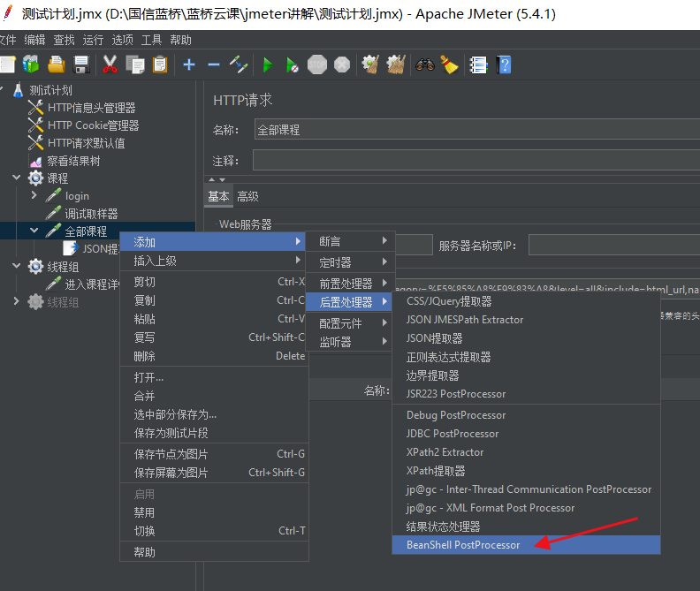Expand the login sampler node

click(x=34, y=195)
